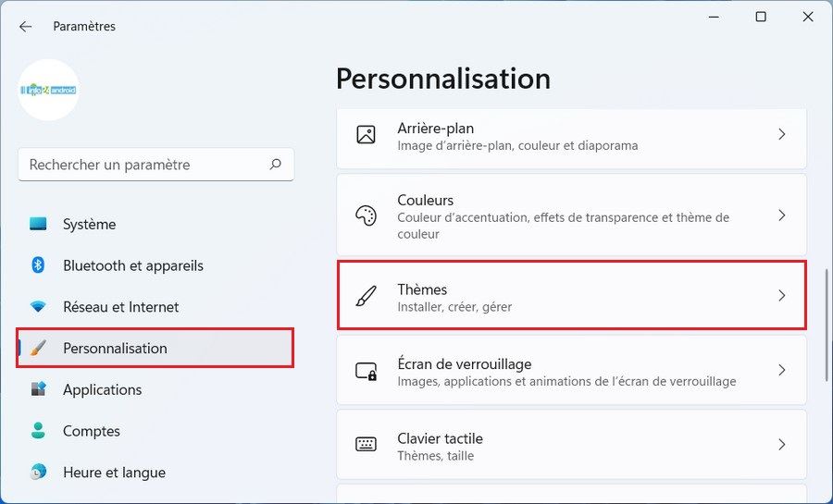Open the Thèmes settings entry

(555, 296)
